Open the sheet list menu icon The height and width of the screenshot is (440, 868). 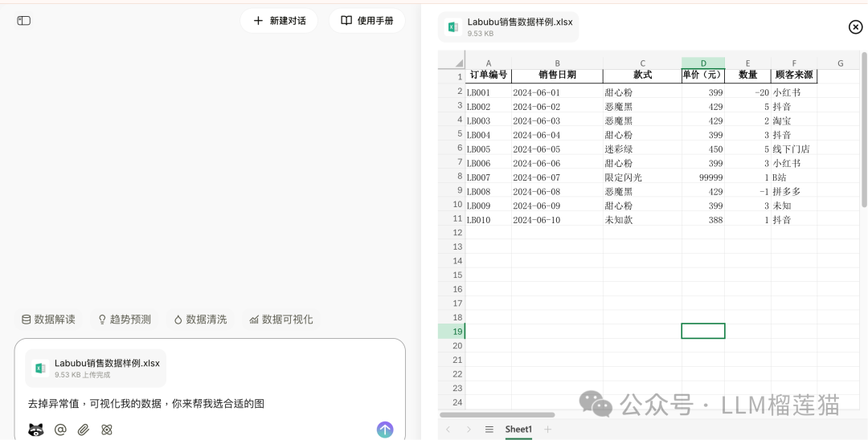pos(489,430)
